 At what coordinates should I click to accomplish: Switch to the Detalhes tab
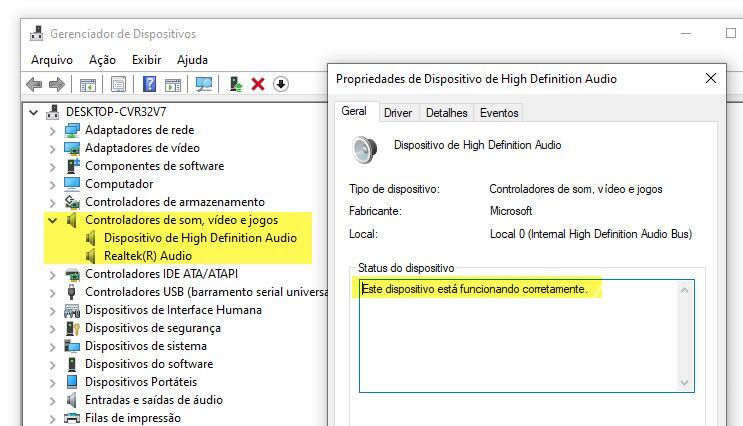tap(446, 113)
